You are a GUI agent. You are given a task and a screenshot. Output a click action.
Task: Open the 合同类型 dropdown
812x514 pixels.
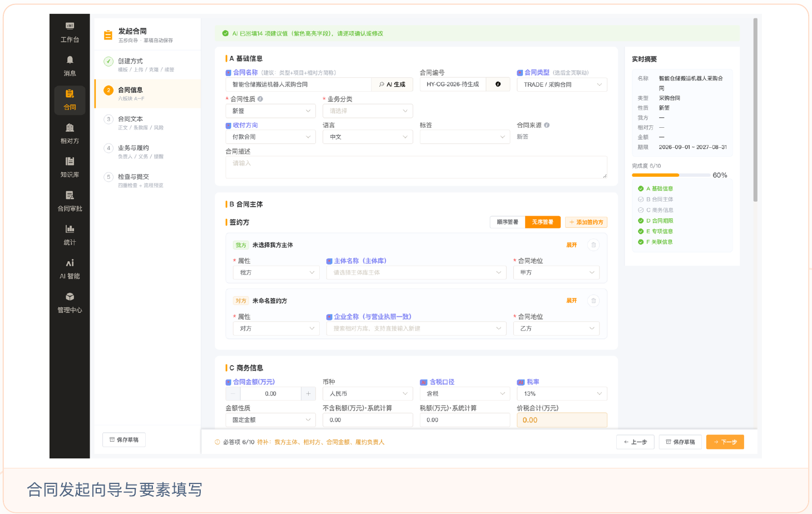[x=562, y=84]
